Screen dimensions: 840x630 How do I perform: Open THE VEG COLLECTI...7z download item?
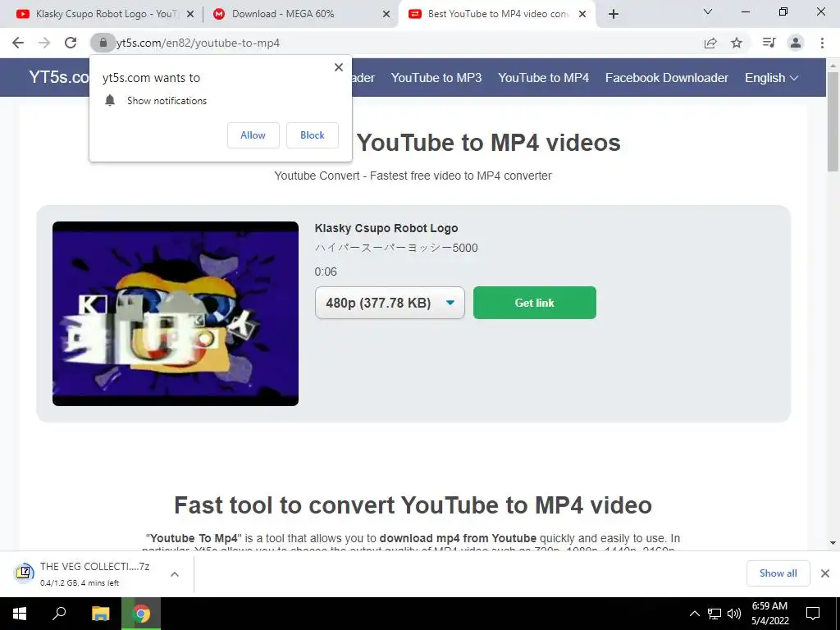(89, 573)
